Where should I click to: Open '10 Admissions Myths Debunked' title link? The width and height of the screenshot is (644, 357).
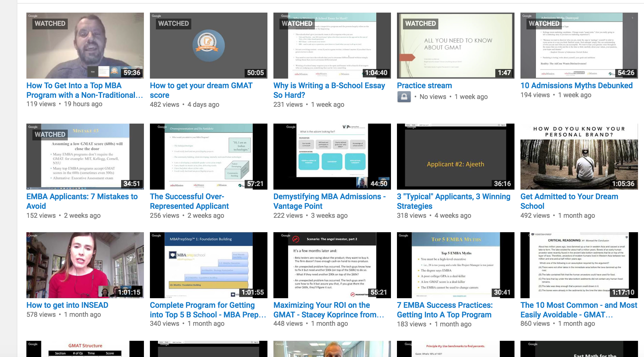pos(576,85)
